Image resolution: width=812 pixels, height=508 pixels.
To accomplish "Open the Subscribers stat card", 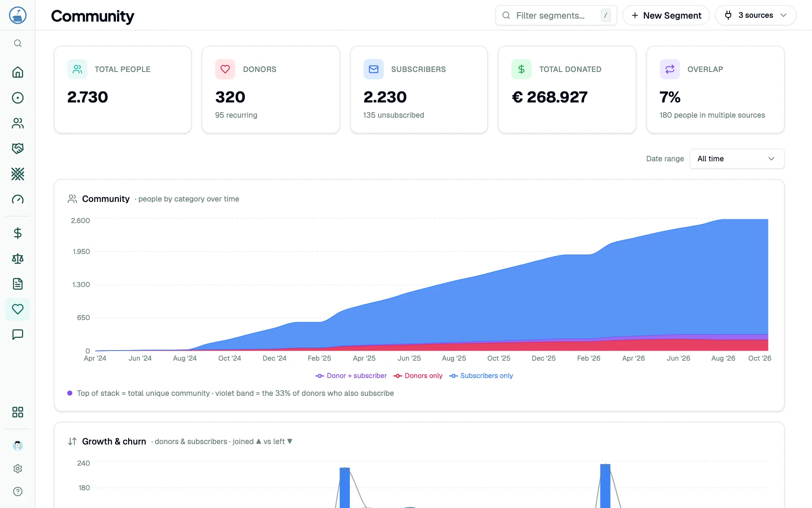I will (x=419, y=90).
